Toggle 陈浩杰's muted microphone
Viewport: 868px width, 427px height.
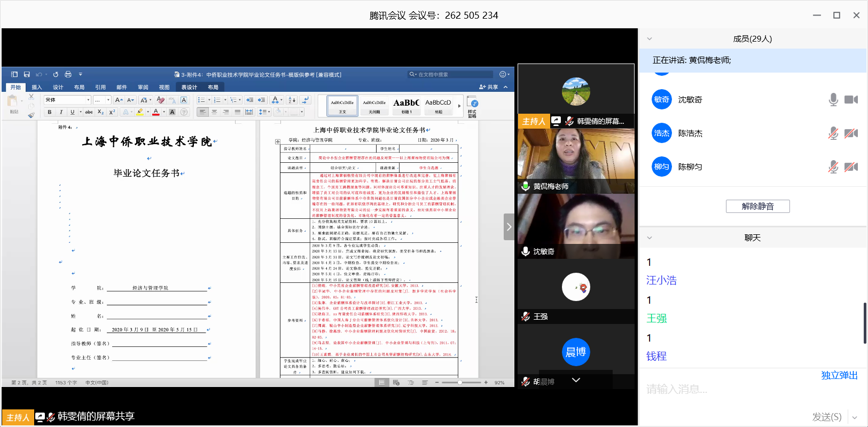coord(833,133)
